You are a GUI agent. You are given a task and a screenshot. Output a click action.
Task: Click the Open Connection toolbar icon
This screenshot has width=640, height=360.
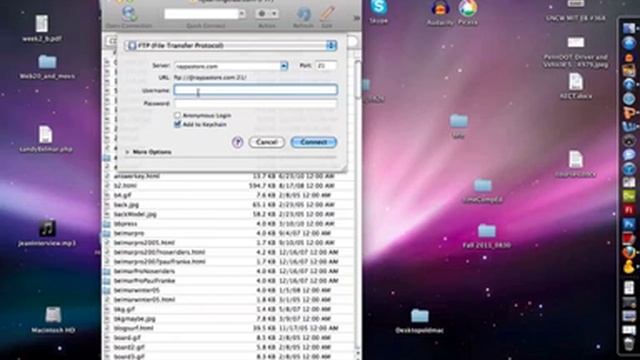coord(129,14)
